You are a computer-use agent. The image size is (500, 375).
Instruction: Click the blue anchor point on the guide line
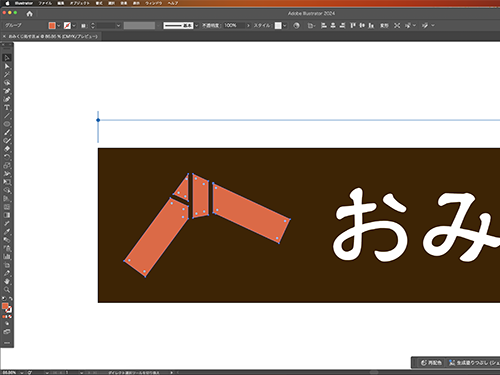pyautogui.click(x=98, y=120)
